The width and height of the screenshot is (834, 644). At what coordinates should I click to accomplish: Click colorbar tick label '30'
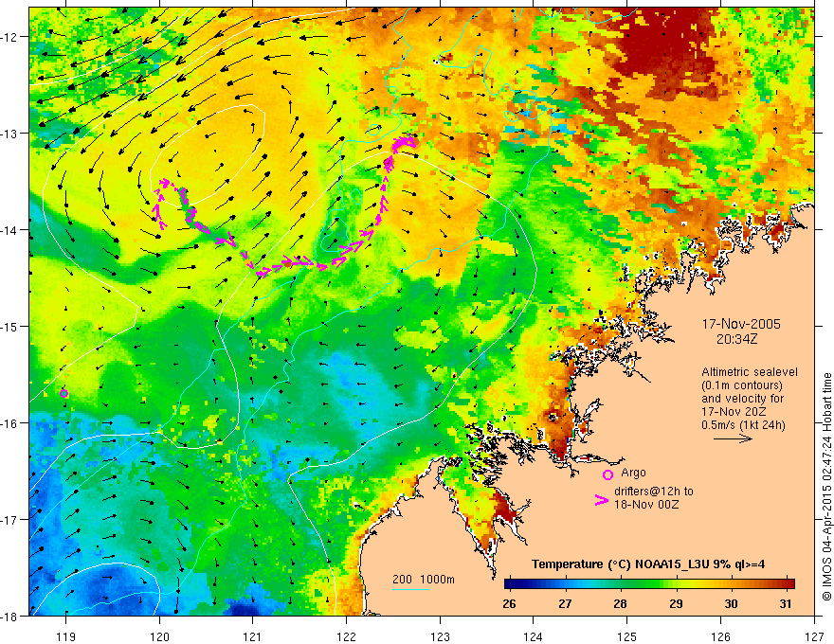click(x=732, y=603)
